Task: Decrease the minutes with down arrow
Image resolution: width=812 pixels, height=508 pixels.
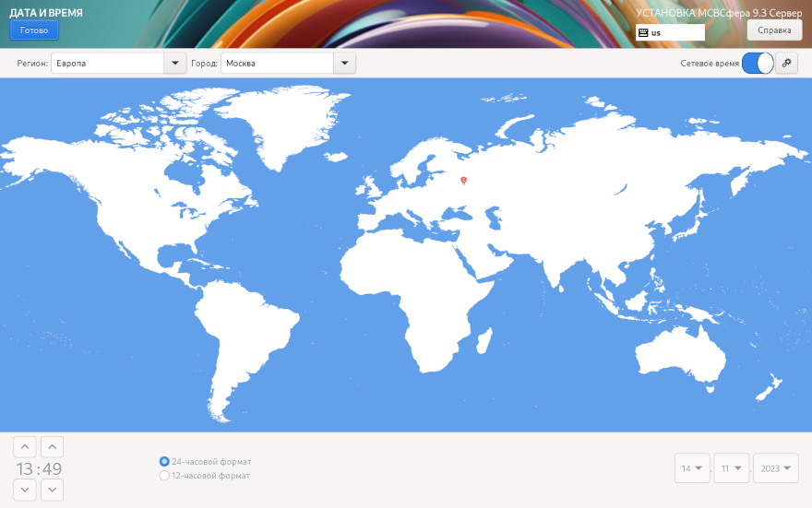Action: (x=53, y=490)
